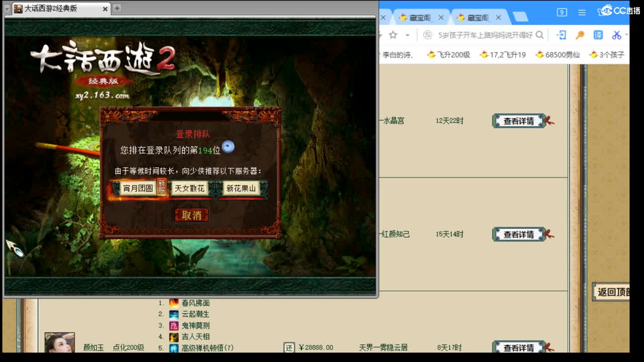Choose recommended server 新花果山

click(x=241, y=189)
